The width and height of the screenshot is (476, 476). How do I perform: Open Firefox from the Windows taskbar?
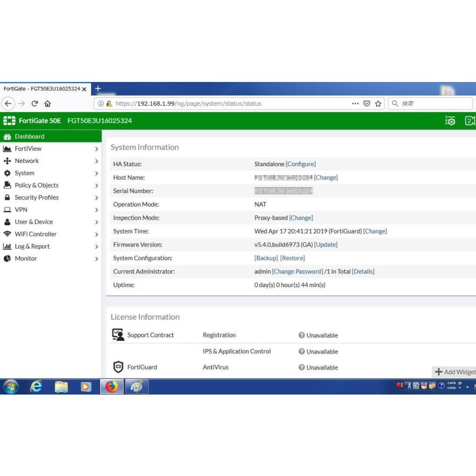tap(112, 387)
